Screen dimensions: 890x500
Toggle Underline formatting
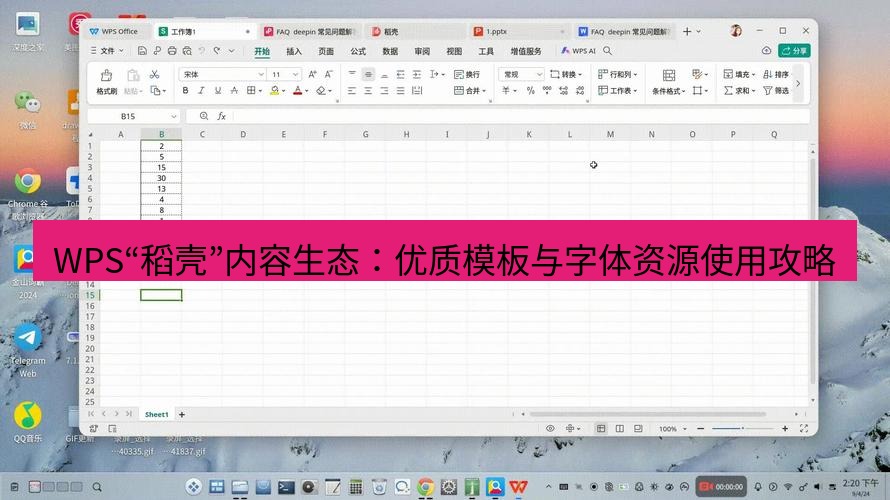[217, 91]
